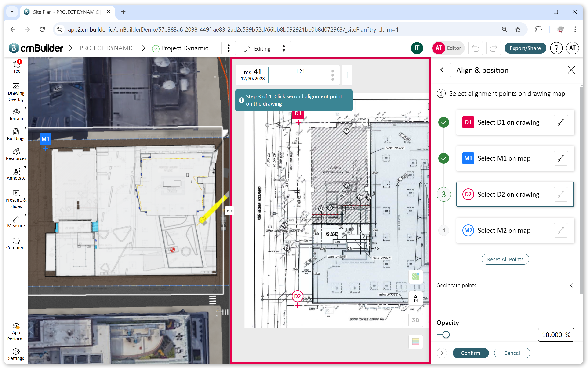Undo the last action

(x=475, y=48)
